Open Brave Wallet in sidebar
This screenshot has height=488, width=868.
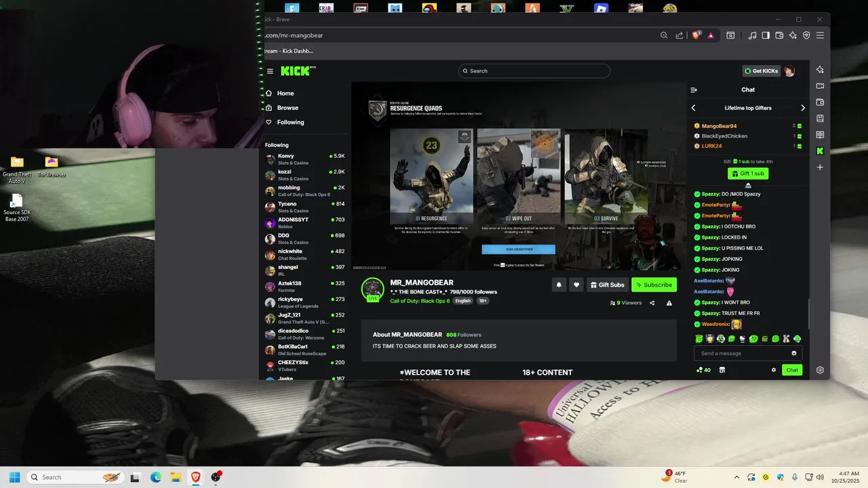pos(820,102)
